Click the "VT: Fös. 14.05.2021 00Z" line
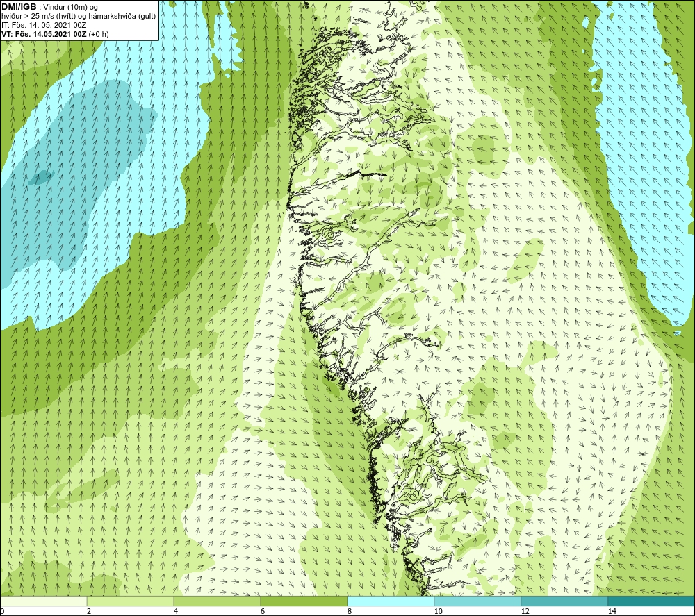Image resolution: width=695 pixels, height=616 pixels. click(x=44, y=34)
